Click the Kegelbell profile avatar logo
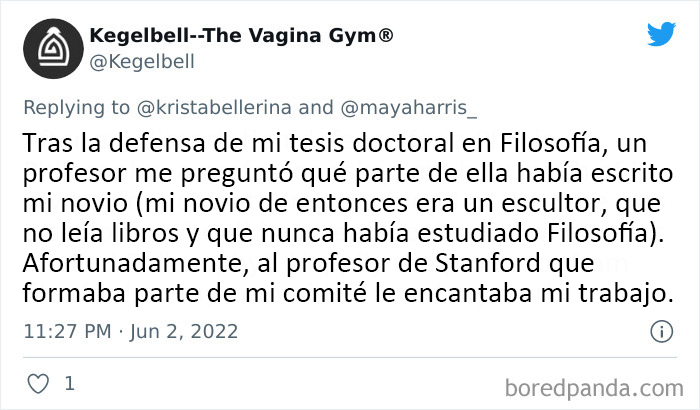The width and height of the screenshot is (700, 410). 45,49
